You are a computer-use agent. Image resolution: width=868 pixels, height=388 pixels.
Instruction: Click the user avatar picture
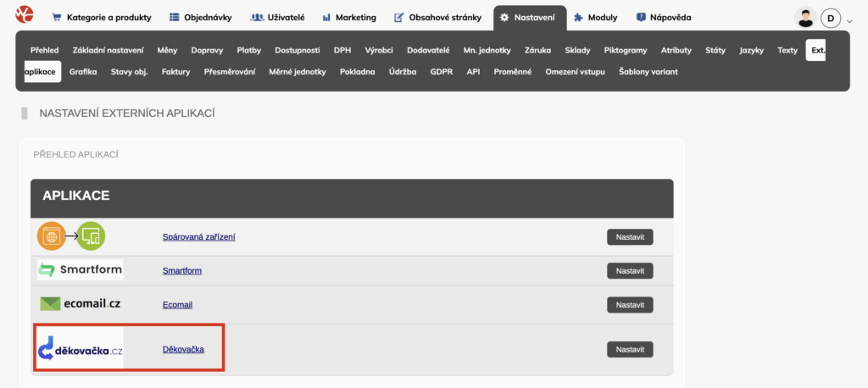point(805,18)
